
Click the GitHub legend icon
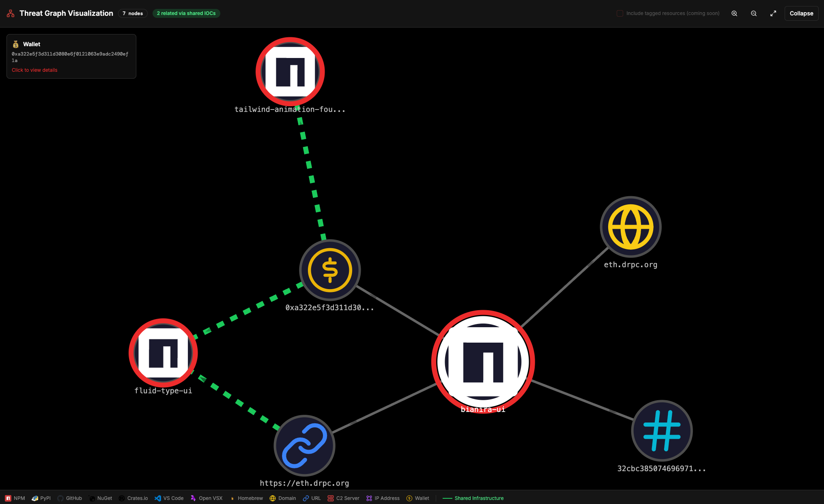pos(60,498)
